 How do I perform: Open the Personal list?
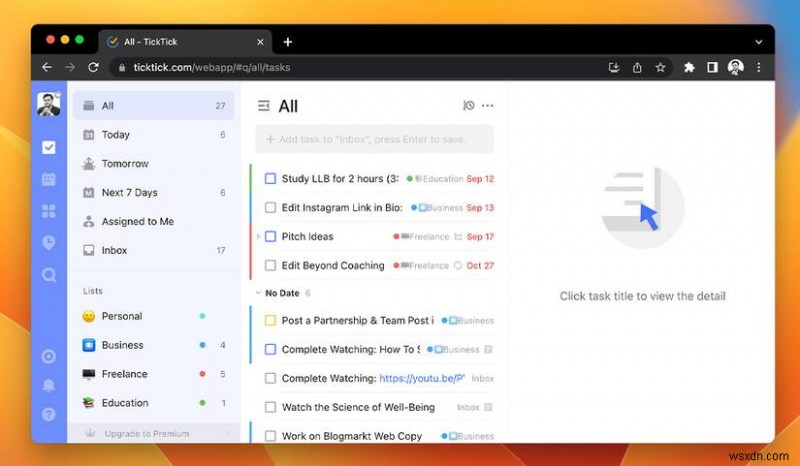tap(154, 316)
